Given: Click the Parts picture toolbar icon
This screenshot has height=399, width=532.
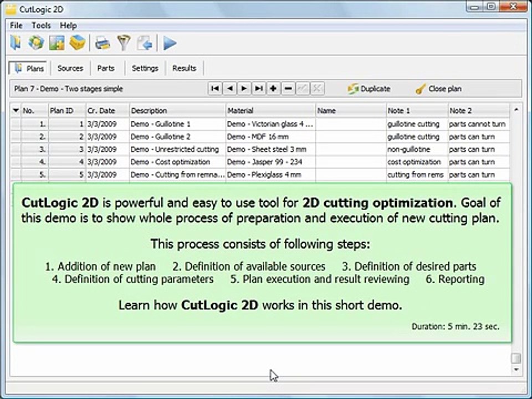Looking at the screenshot, I should click(57, 43).
